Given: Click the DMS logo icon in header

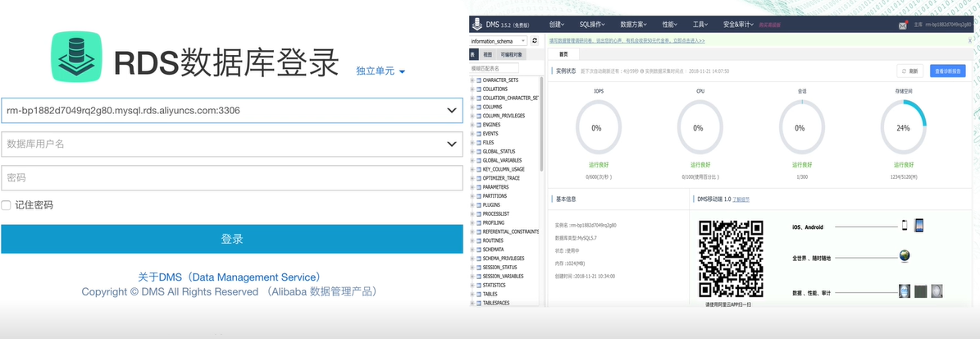Looking at the screenshot, I should [x=477, y=25].
